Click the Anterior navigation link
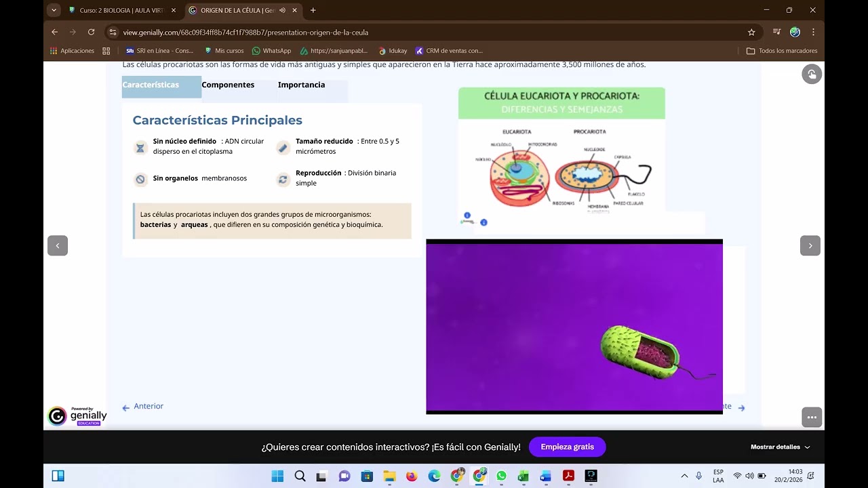The width and height of the screenshot is (868, 488). click(143, 407)
